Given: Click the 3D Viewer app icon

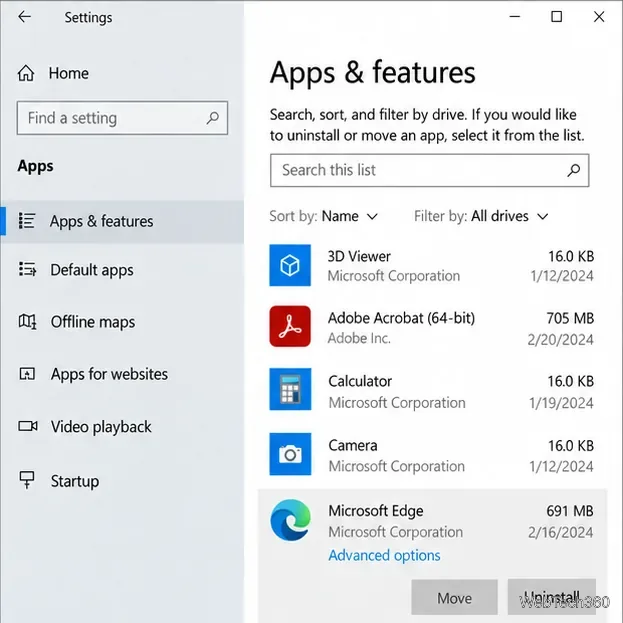Looking at the screenshot, I should 290,265.
